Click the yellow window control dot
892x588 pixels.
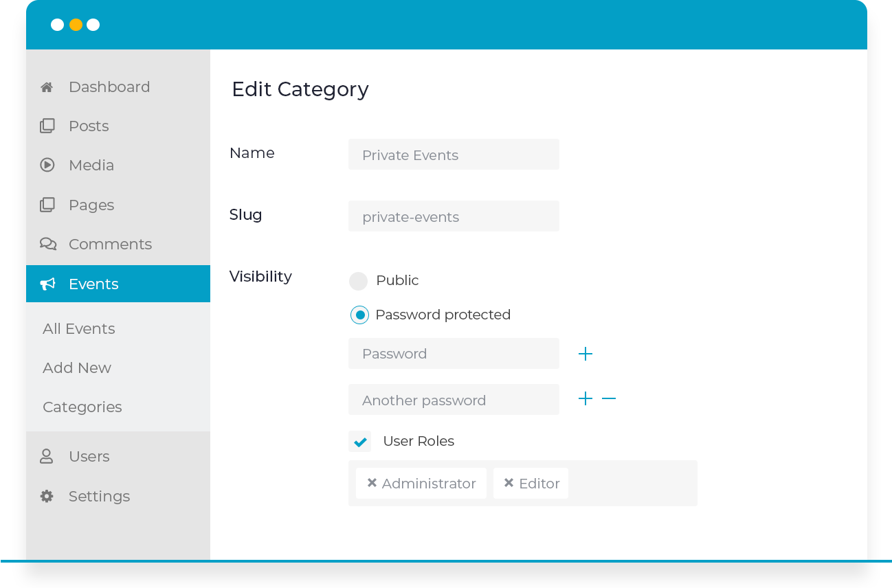pyautogui.click(x=76, y=25)
